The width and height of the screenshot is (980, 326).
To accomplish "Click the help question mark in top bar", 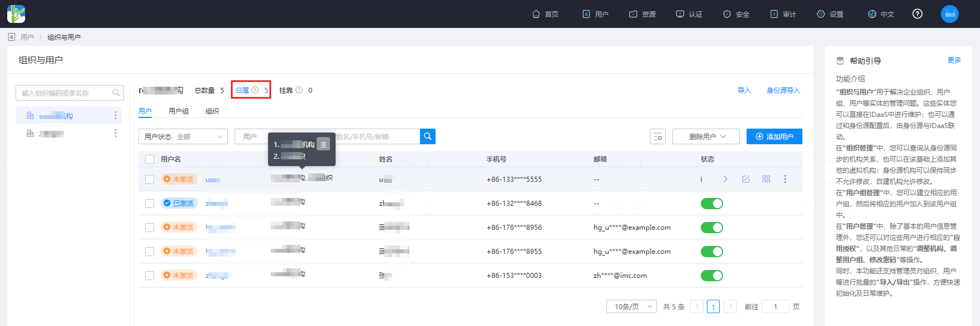I will coord(917,14).
